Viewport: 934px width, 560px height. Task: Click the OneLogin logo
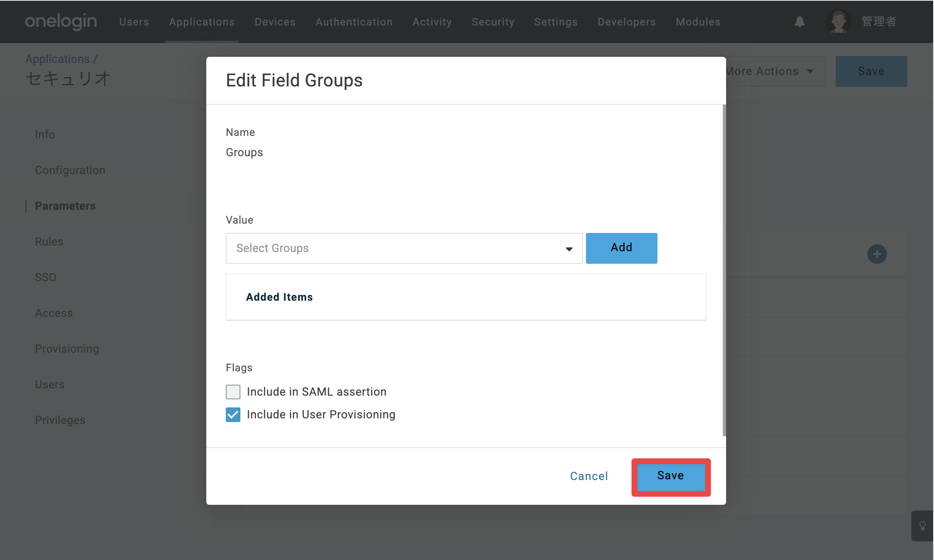[x=61, y=22]
